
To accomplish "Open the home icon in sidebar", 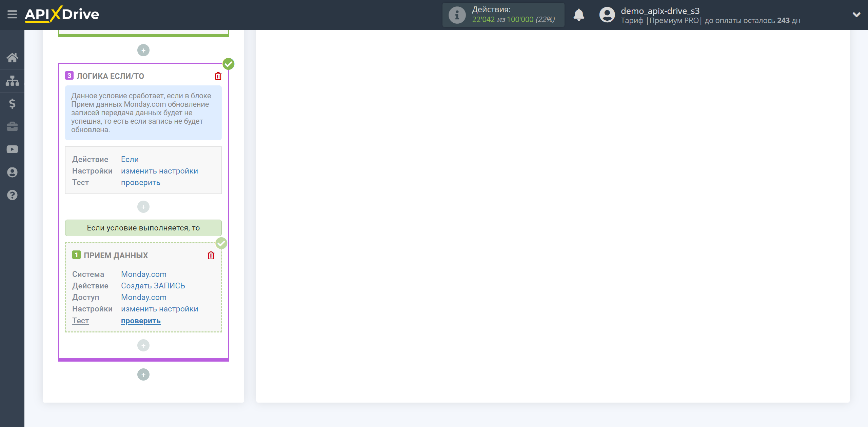I will coord(12,58).
